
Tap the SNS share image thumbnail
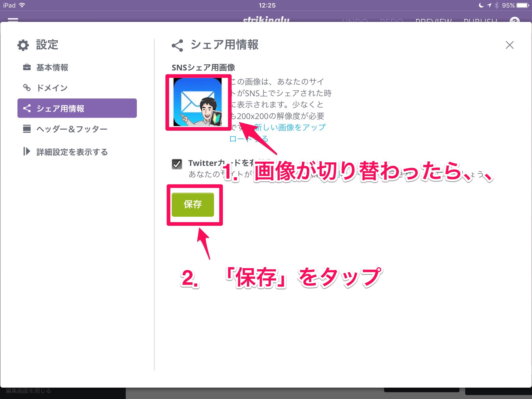point(197,102)
